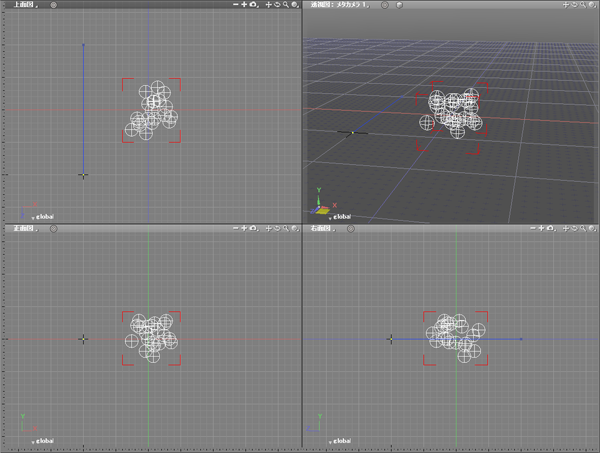Screen dimensions: 600x453
Task: Click the pan move icon in perspective view
Action: [565, 5]
